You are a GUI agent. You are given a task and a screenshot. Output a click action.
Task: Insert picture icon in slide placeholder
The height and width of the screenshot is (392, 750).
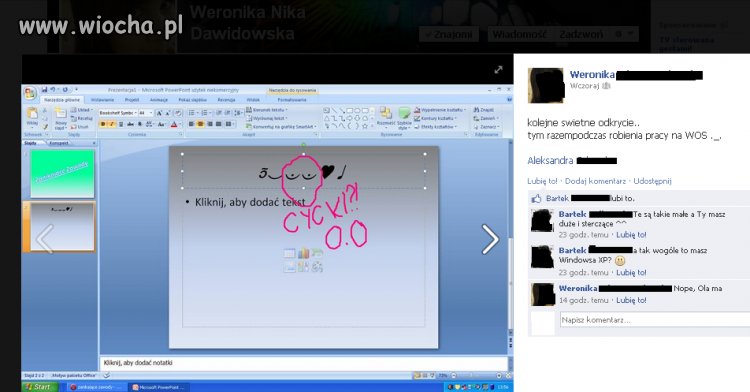coord(289,267)
